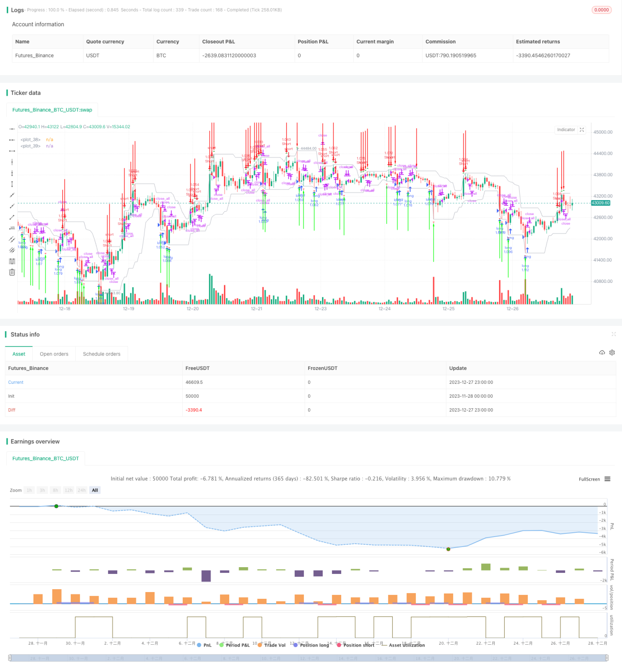Select the All zoom range button
This screenshot has width=622, height=672.
tap(95, 490)
